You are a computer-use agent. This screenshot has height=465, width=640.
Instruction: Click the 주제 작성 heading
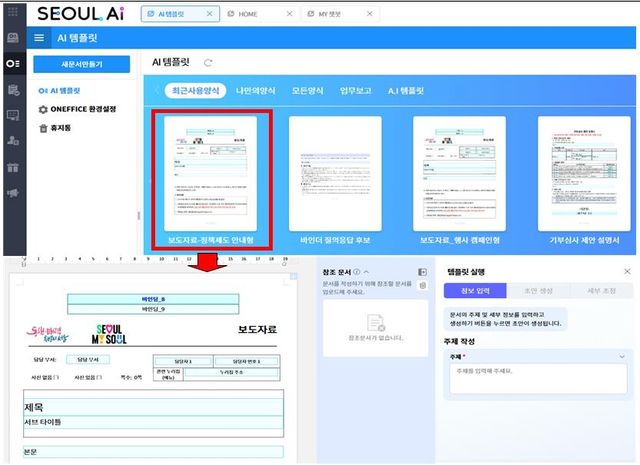[x=459, y=341]
